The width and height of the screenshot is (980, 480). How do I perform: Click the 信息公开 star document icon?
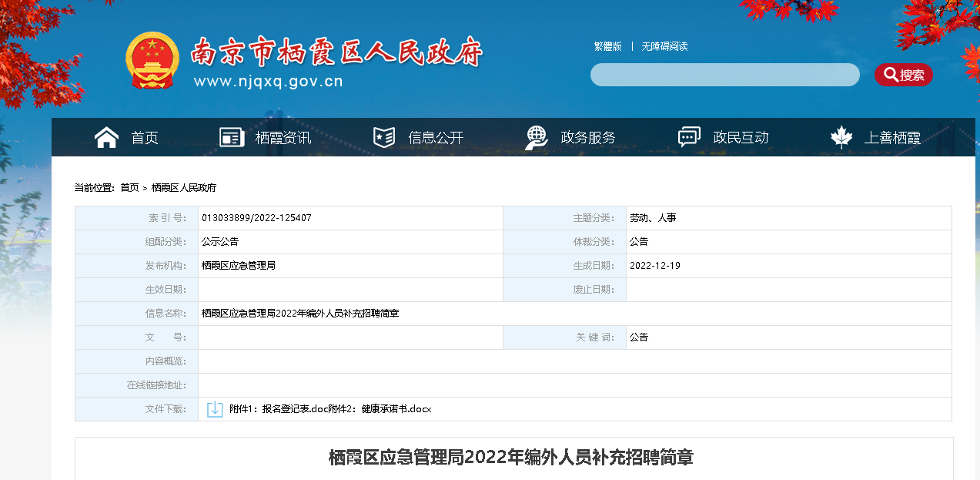point(383,137)
